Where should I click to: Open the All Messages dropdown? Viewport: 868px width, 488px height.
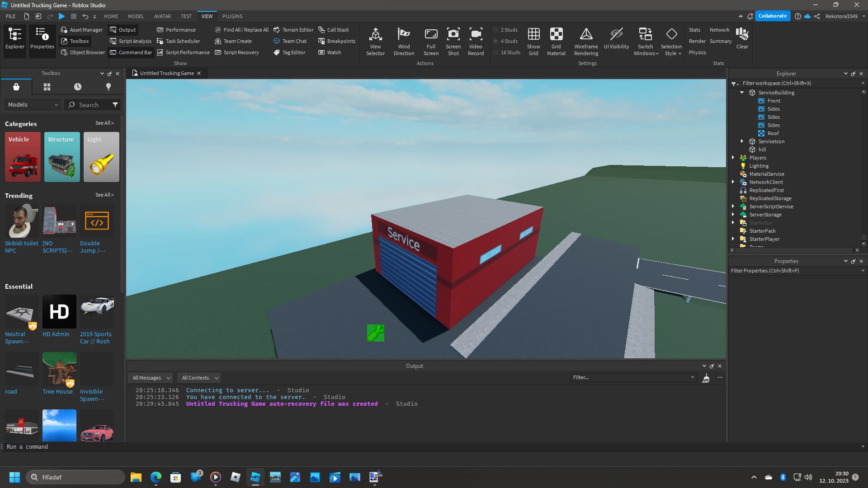tap(151, 378)
